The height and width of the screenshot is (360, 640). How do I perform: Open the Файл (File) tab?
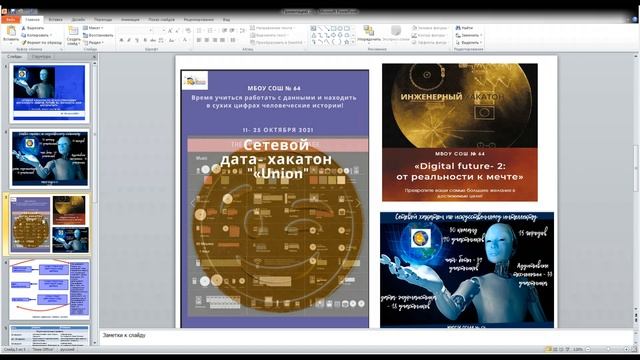click(11, 19)
